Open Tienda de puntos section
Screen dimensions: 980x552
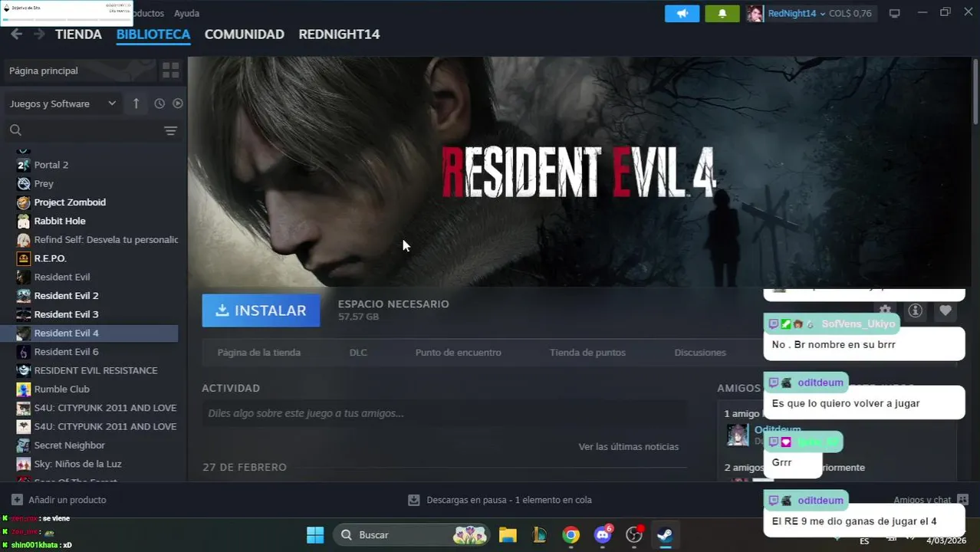pyautogui.click(x=587, y=353)
